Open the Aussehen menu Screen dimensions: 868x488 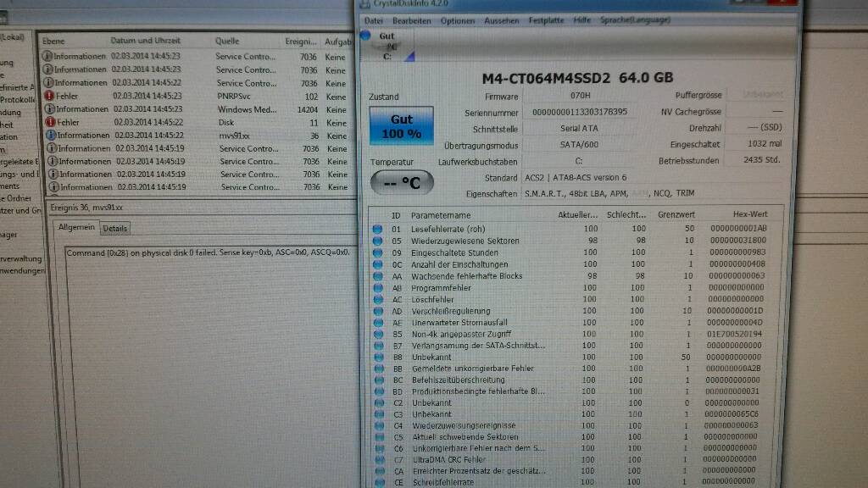(502, 20)
